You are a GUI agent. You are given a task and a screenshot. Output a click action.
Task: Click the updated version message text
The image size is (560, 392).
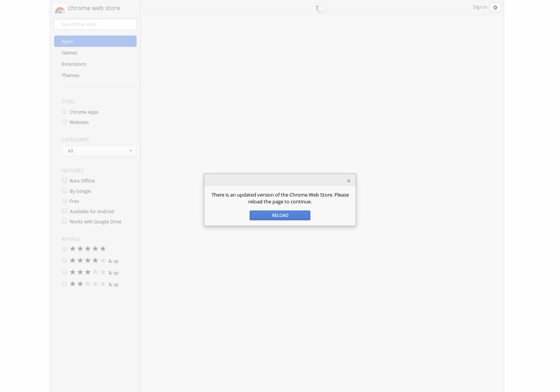click(280, 198)
